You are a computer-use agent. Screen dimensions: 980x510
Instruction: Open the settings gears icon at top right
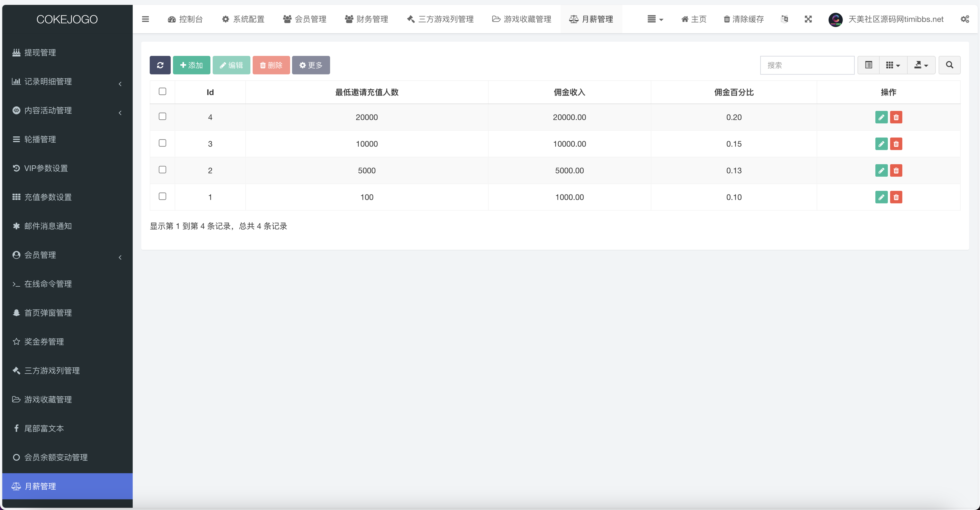(x=965, y=19)
